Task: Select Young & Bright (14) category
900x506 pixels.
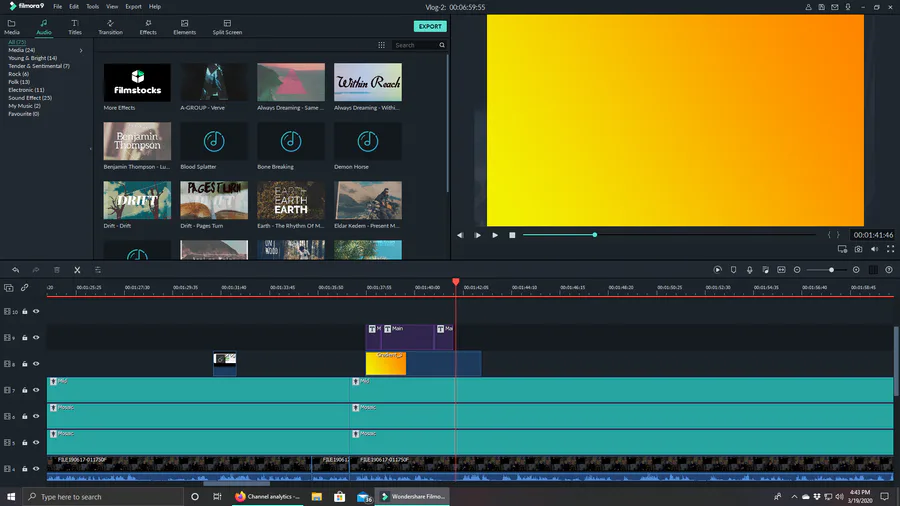Action: (x=32, y=58)
